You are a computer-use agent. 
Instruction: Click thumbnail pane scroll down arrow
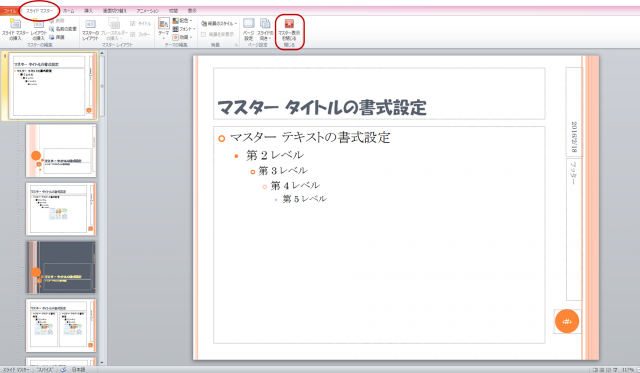102,362
